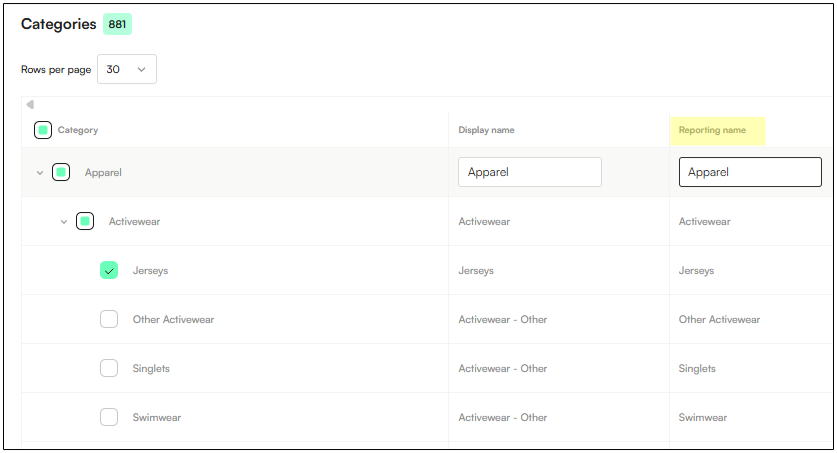Collapse the Apparel row chevron
Image resolution: width=837 pixels, height=453 pixels.
(x=40, y=173)
